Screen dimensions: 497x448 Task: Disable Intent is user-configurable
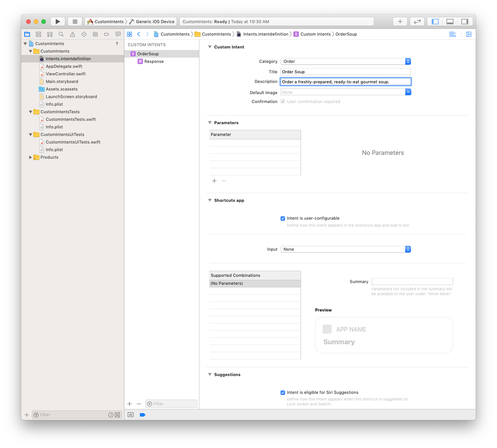click(x=283, y=218)
